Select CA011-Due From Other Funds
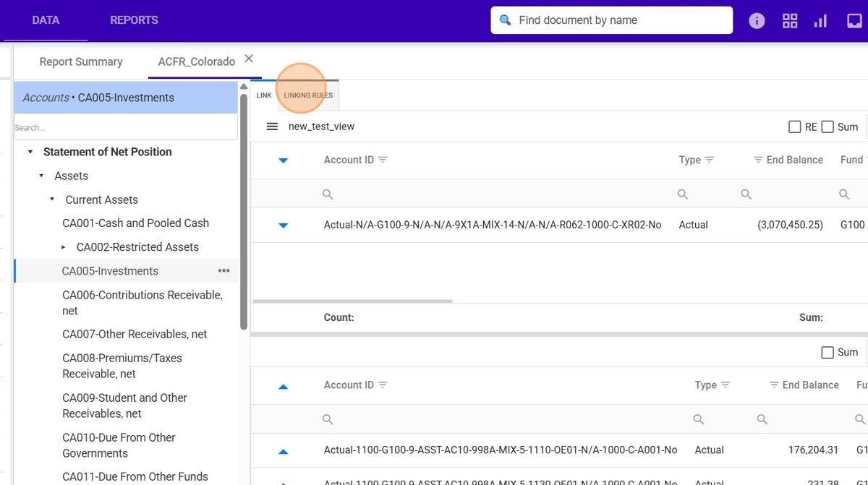 click(x=135, y=476)
